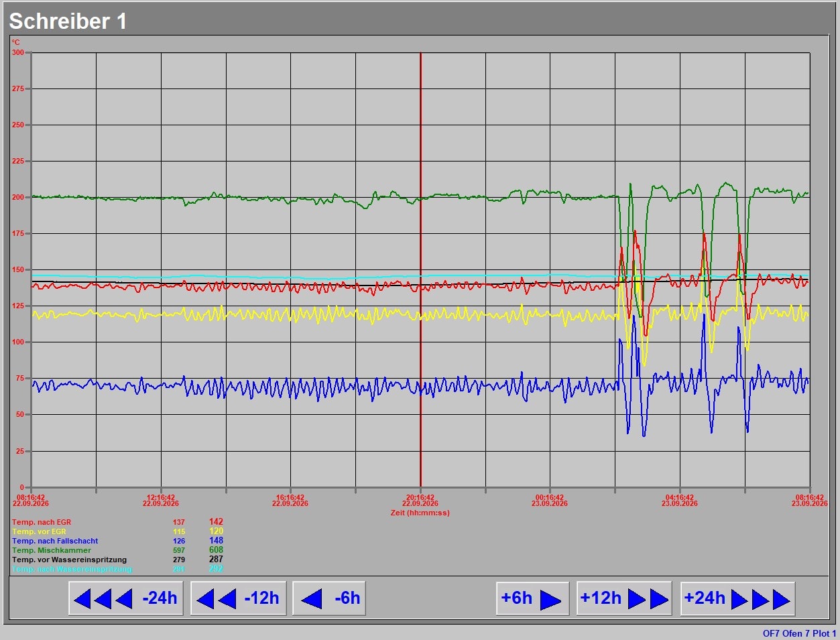Select the yellow value 115

tap(179, 531)
